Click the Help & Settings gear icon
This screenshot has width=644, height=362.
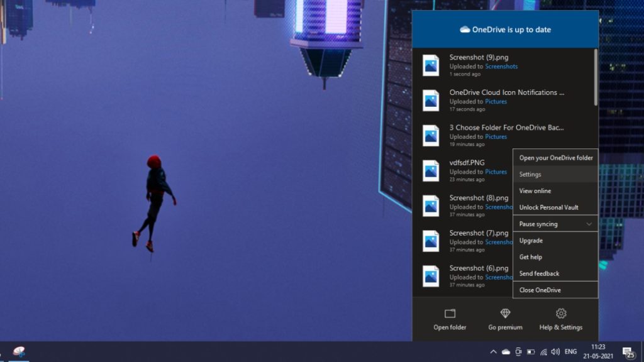[x=561, y=314]
